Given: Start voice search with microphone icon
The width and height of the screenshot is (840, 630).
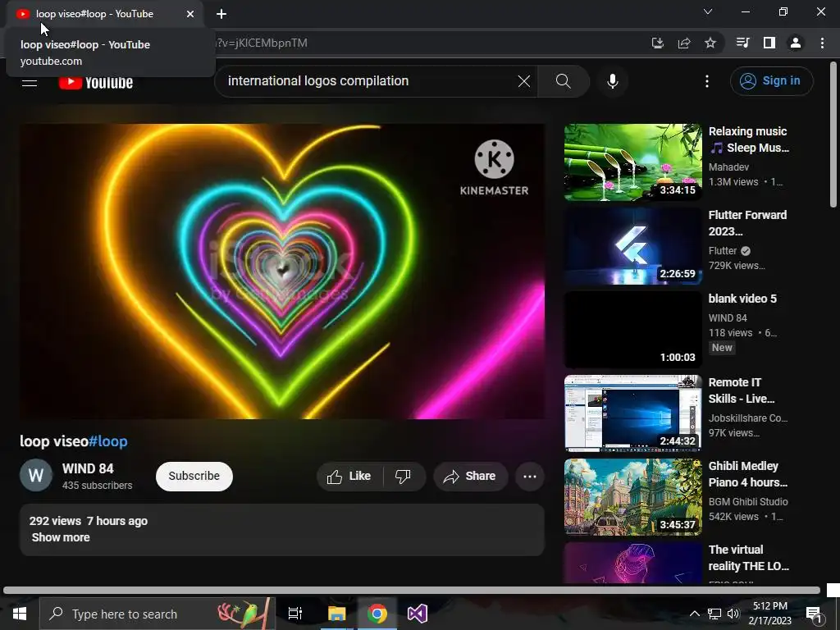Looking at the screenshot, I should [x=613, y=81].
